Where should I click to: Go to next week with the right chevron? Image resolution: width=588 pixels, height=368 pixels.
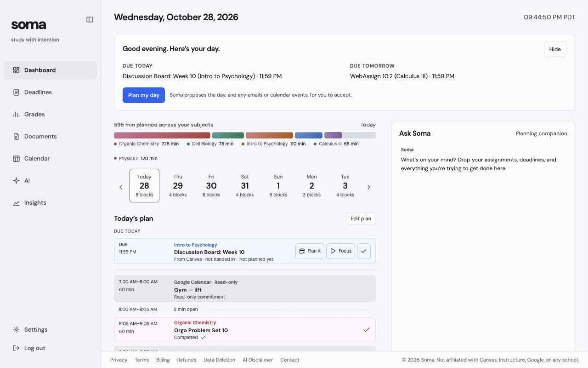368,187
